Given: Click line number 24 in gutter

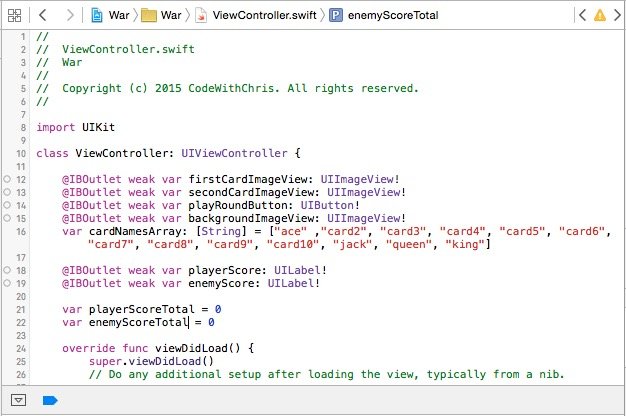Looking at the screenshot, I should (21, 349).
